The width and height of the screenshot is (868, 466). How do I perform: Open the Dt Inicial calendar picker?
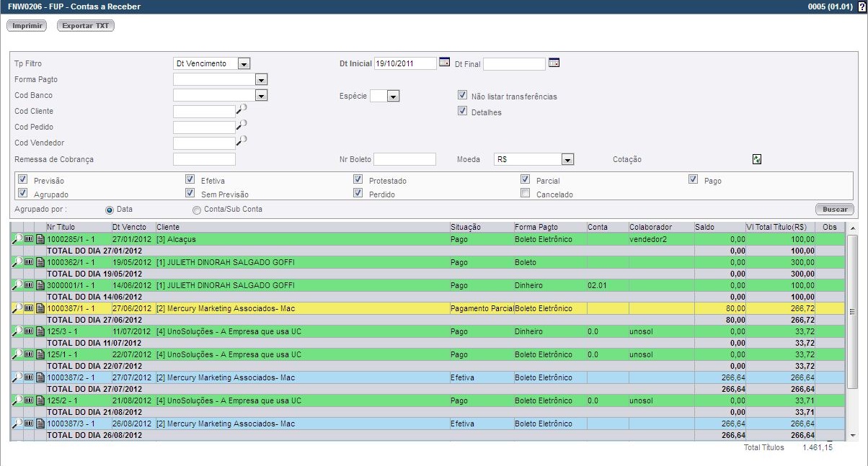coord(444,63)
